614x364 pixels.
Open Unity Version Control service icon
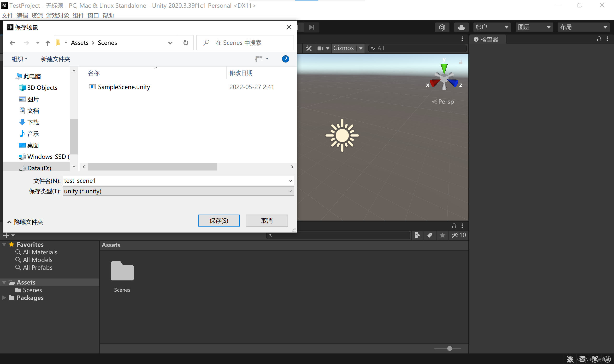(442, 27)
